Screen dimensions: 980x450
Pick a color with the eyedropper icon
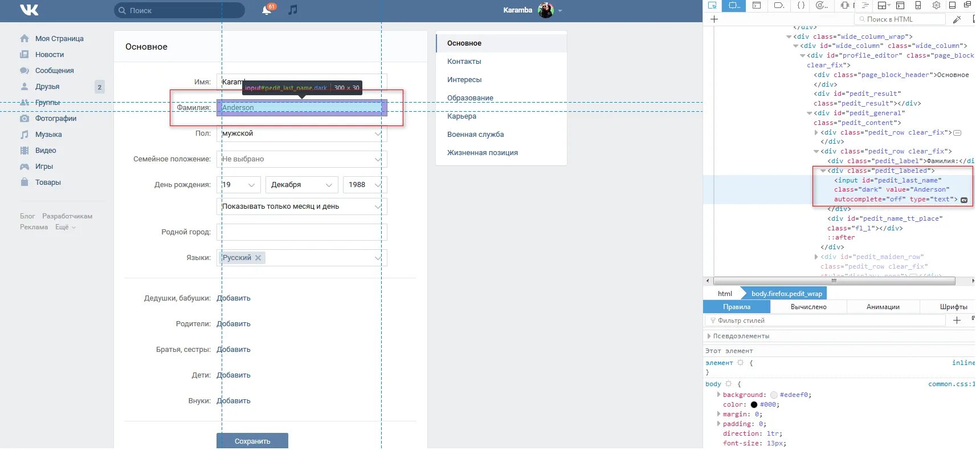pyautogui.click(x=957, y=19)
